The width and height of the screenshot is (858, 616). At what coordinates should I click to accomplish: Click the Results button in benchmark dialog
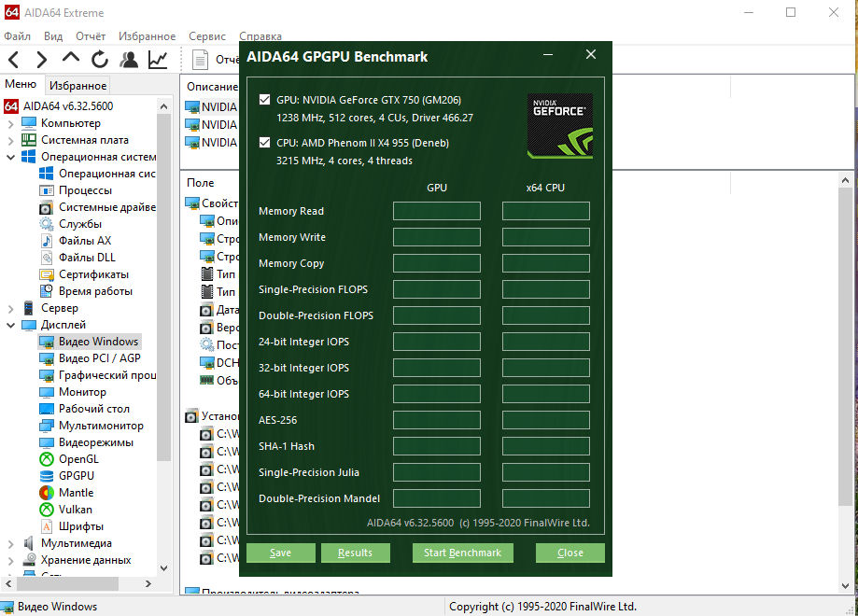[355, 553]
